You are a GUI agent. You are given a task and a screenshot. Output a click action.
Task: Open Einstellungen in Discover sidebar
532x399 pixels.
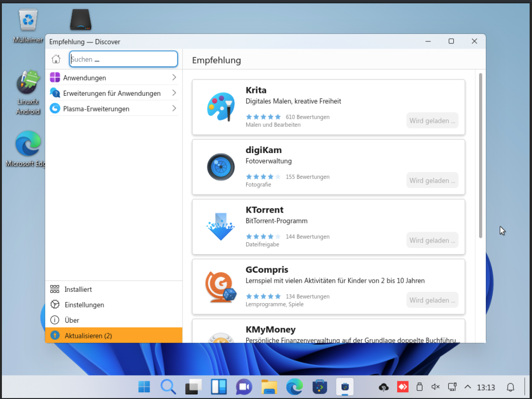click(114, 305)
